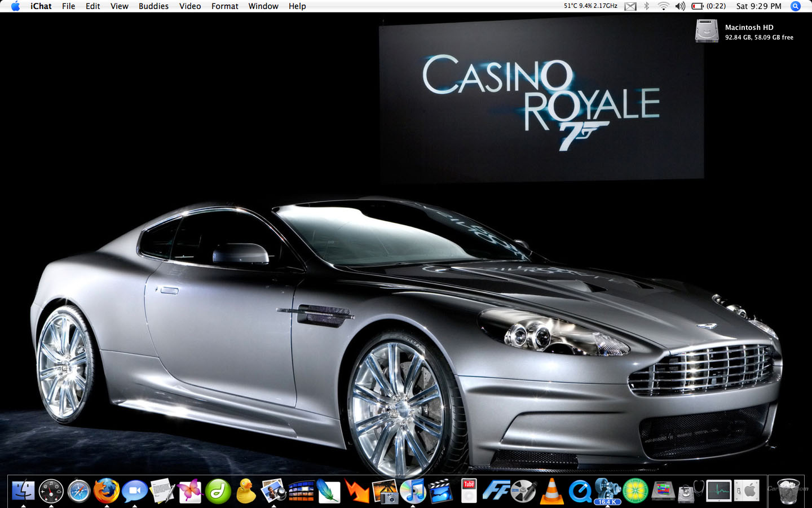The height and width of the screenshot is (508, 812).
Task: Open the Trash in the dock
Action: (788, 491)
